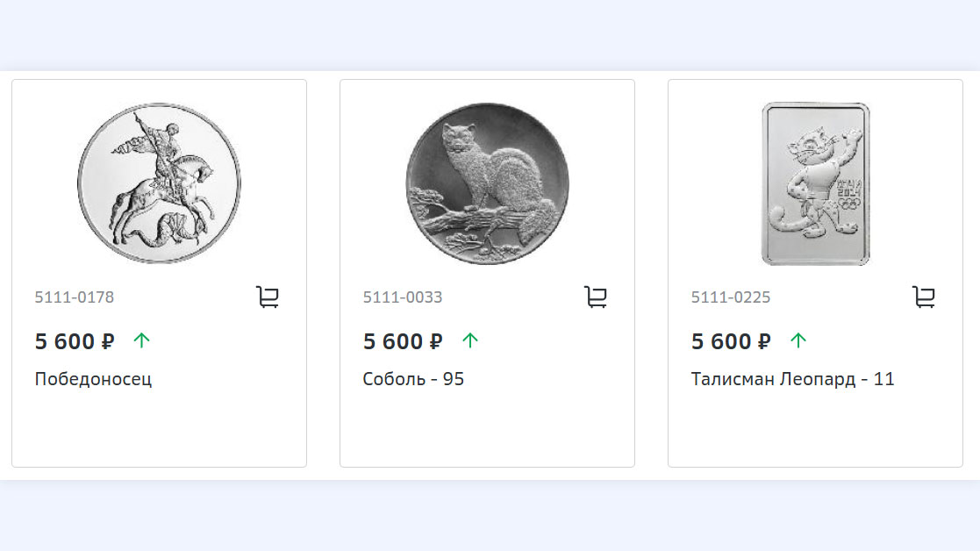Screen dimensions: 980x551
Task: Click empty area of Соболь product card
Action: (487, 430)
